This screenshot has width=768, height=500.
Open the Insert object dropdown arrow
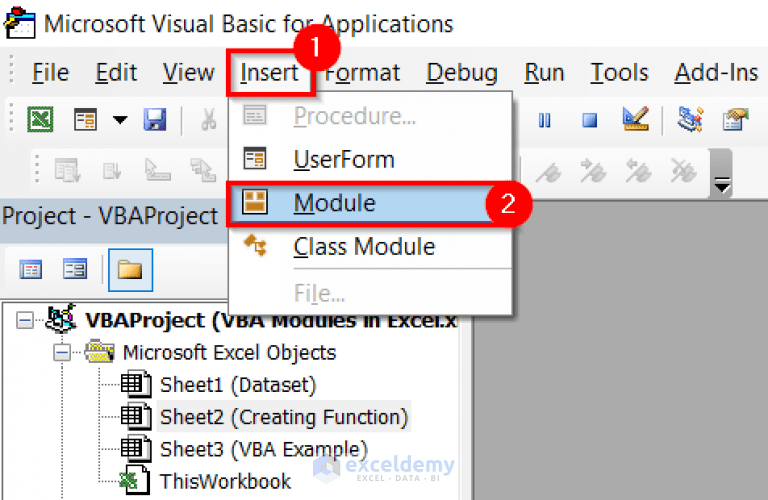point(120,119)
